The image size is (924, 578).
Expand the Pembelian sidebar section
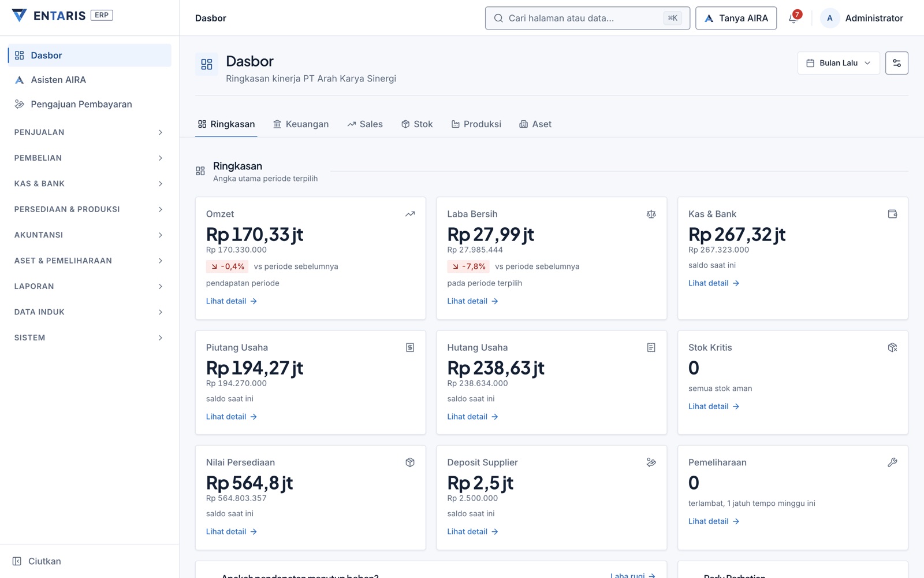tap(90, 158)
